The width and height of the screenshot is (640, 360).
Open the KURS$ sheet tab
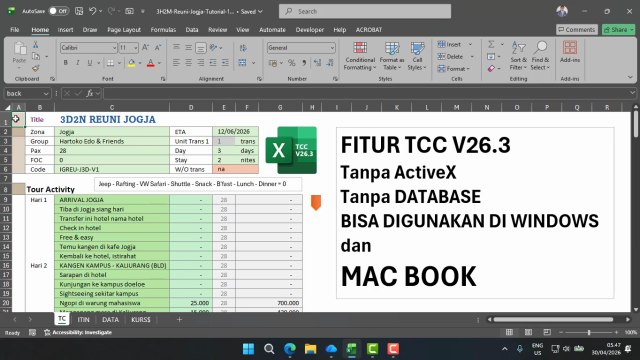(x=141, y=320)
